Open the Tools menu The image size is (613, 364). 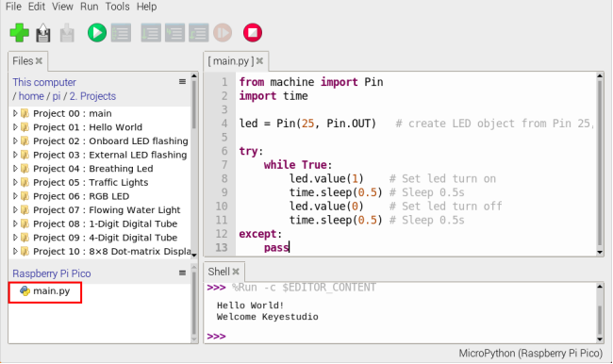click(117, 7)
